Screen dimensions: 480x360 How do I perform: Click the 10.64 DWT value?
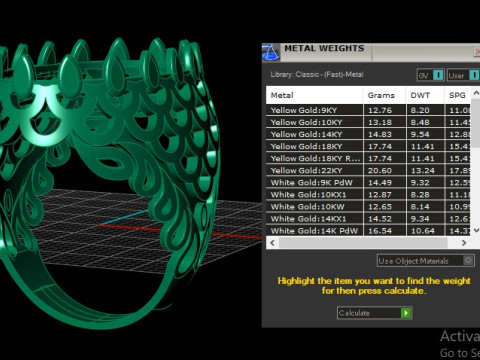point(422,231)
